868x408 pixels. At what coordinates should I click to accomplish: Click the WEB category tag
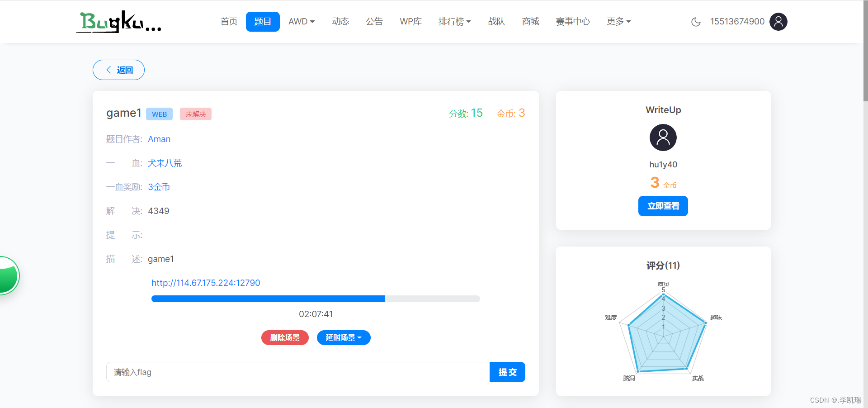159,114
